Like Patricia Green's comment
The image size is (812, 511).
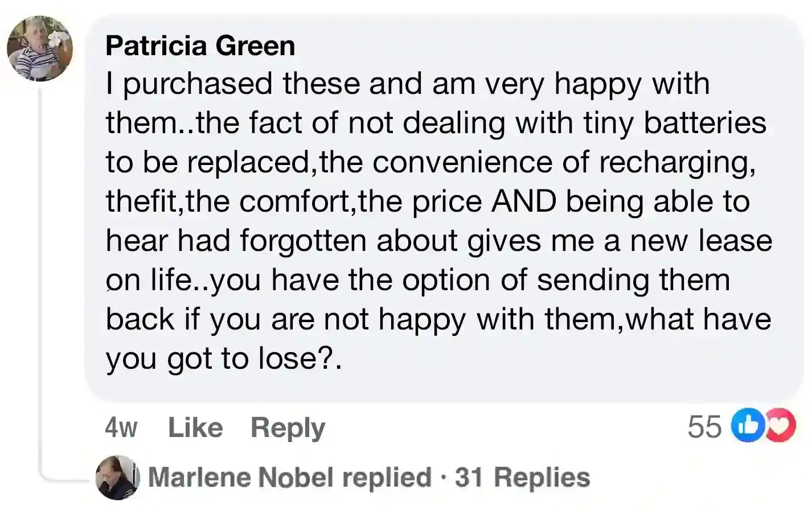[x=195, y=427]
